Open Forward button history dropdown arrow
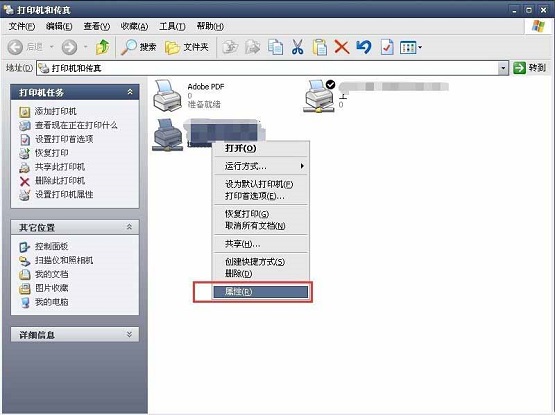Image resolution: width=555 pixels, height=415 pixels. click(85, 47)
